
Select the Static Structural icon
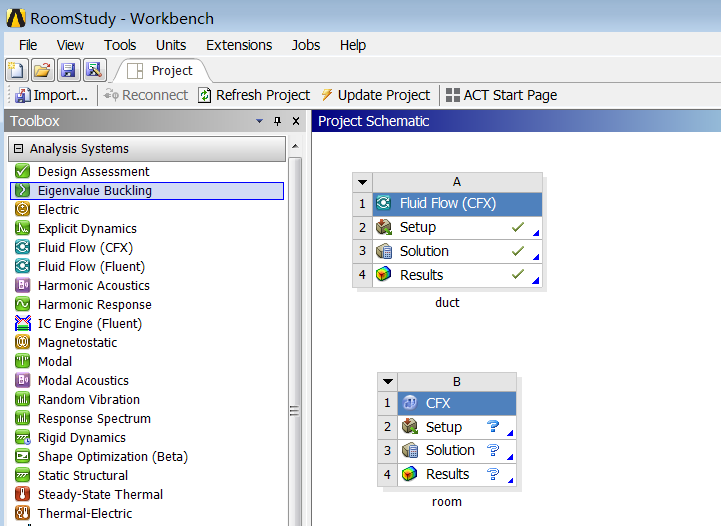23,475
